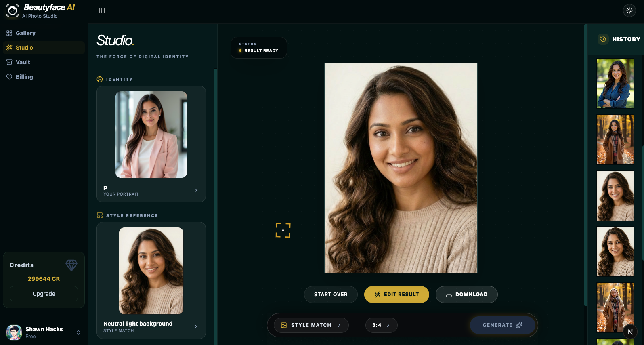Click the Billing heart icon
Viewport: 644px width, 345px height.
(9, 77)
